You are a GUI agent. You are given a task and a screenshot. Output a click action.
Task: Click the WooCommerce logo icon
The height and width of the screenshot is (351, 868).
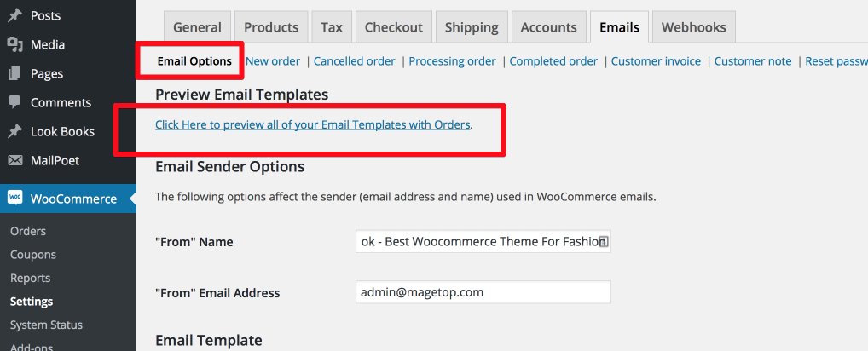pyautogui.click(x=15, y=199)
